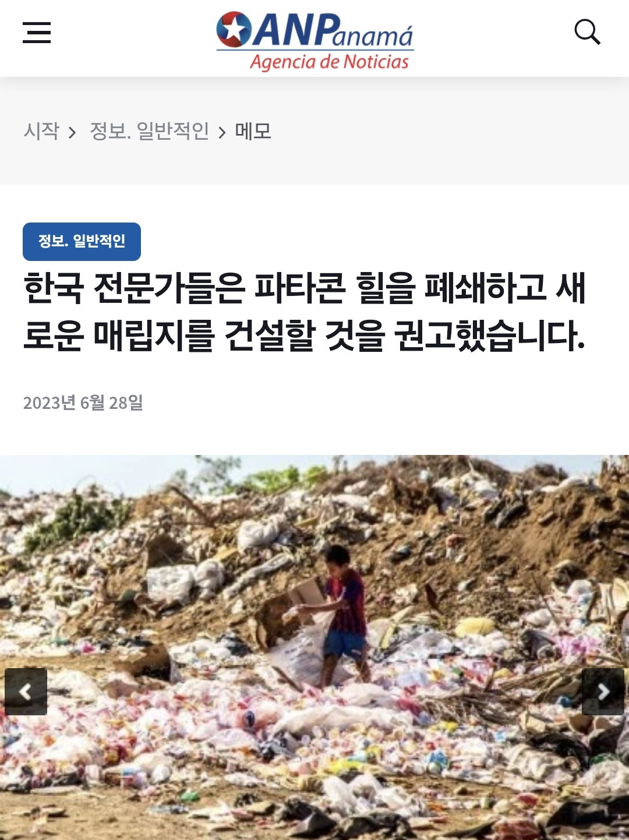Show the previous slideshow photo
This screenshot has height=840, width=629.
26,691
